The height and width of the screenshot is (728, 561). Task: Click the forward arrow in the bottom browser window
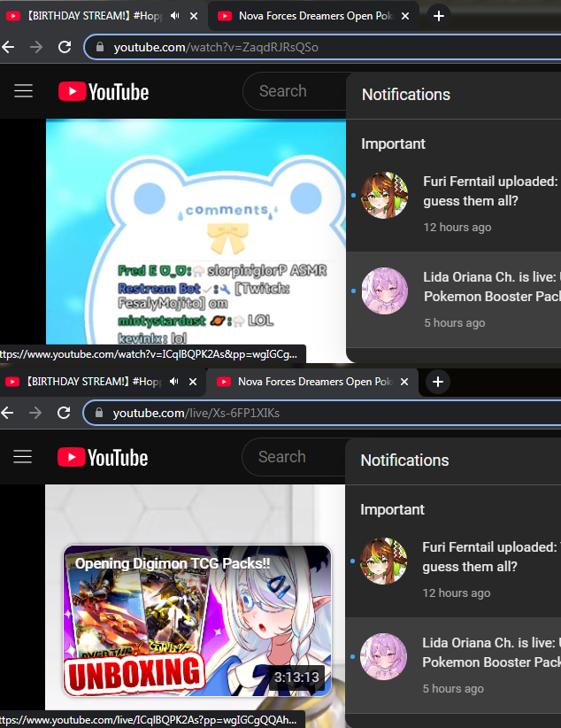(35, 413)
